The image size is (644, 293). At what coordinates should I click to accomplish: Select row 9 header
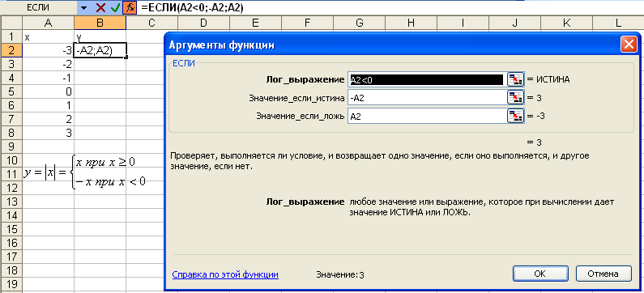(11, 146)
